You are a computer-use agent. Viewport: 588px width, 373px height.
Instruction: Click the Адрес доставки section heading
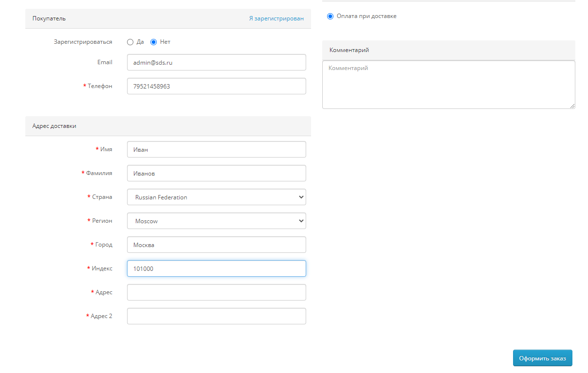click(x=55, y=126)
